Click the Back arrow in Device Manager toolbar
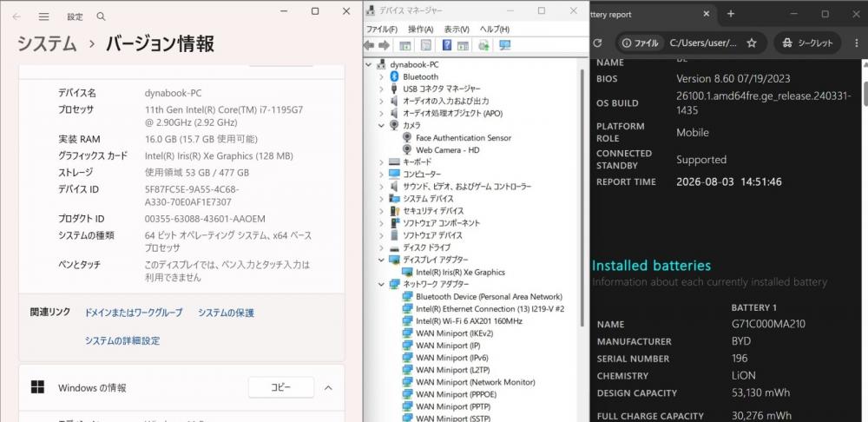The width and height of the screenshot is (868, 422). click(369, 45)
